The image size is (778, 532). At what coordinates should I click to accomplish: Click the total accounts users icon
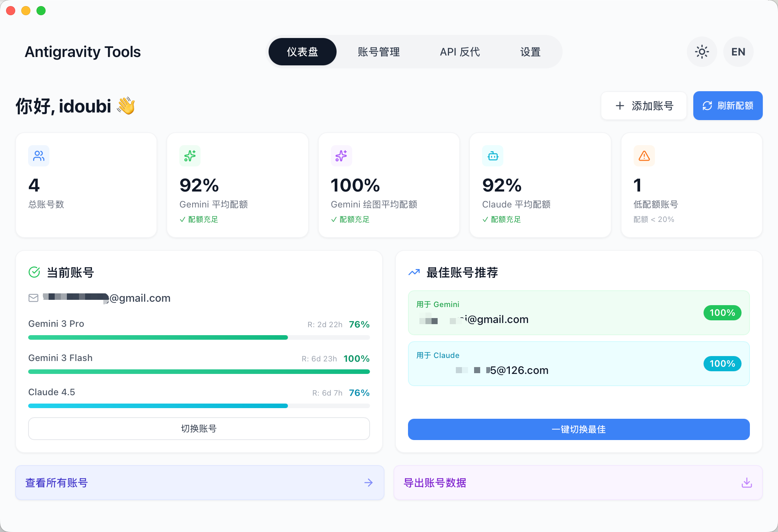pos(39,156)
